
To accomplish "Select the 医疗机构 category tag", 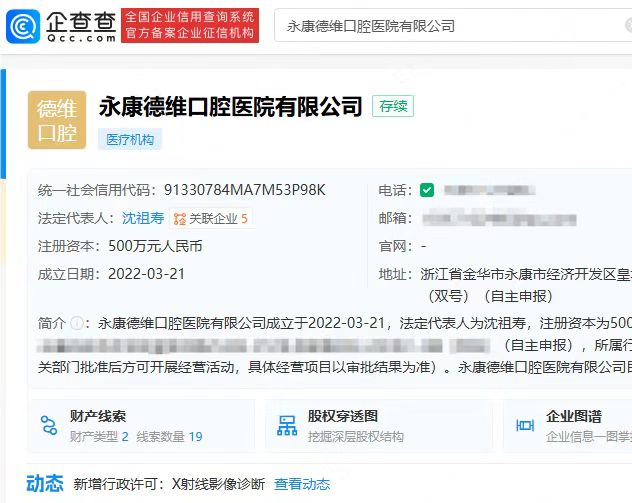I will [130, 140].
